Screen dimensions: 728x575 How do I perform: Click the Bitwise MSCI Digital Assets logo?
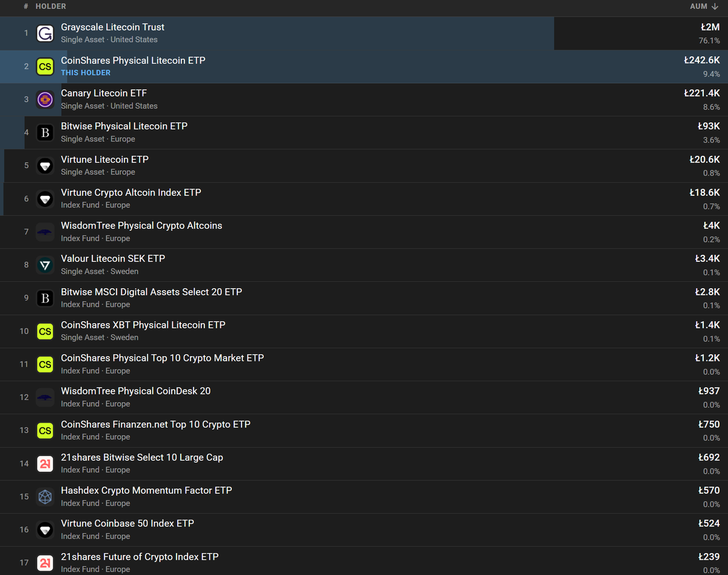(45, 298)
